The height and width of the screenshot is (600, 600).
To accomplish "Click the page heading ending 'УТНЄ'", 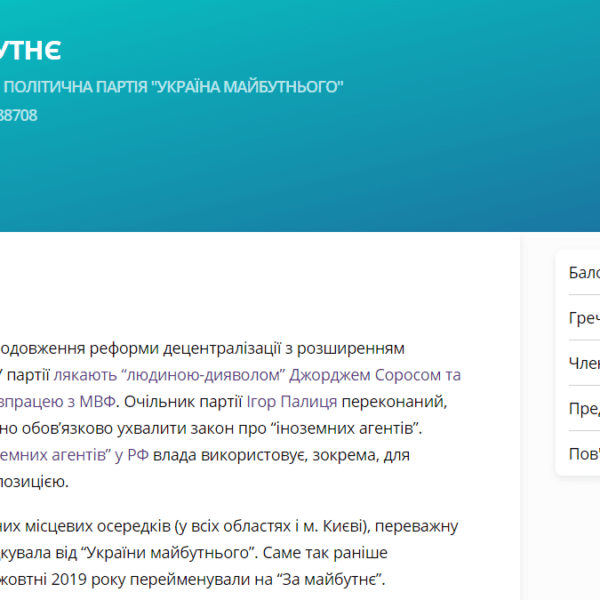I will 31,50.
